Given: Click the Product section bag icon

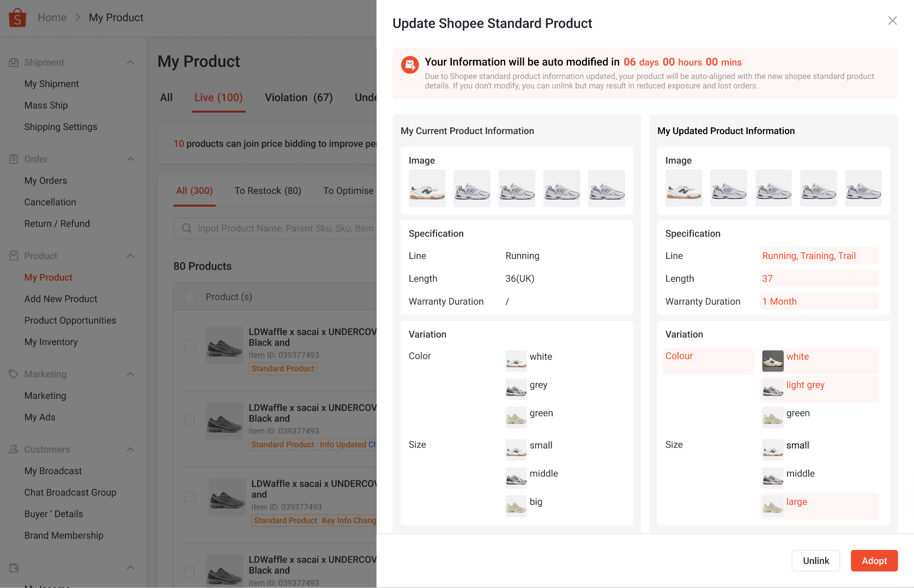Looking at the screenshot, I should click(x=14, y=256).
